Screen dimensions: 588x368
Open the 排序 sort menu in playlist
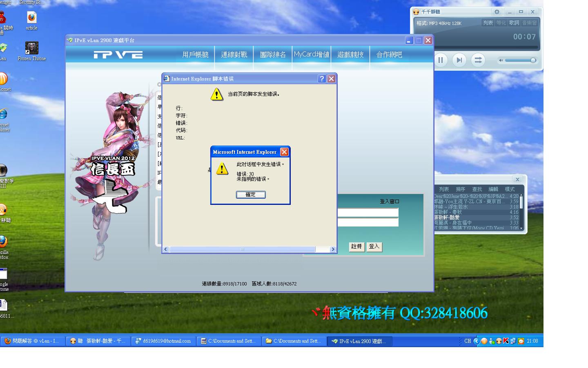click(x=460, y=189)
